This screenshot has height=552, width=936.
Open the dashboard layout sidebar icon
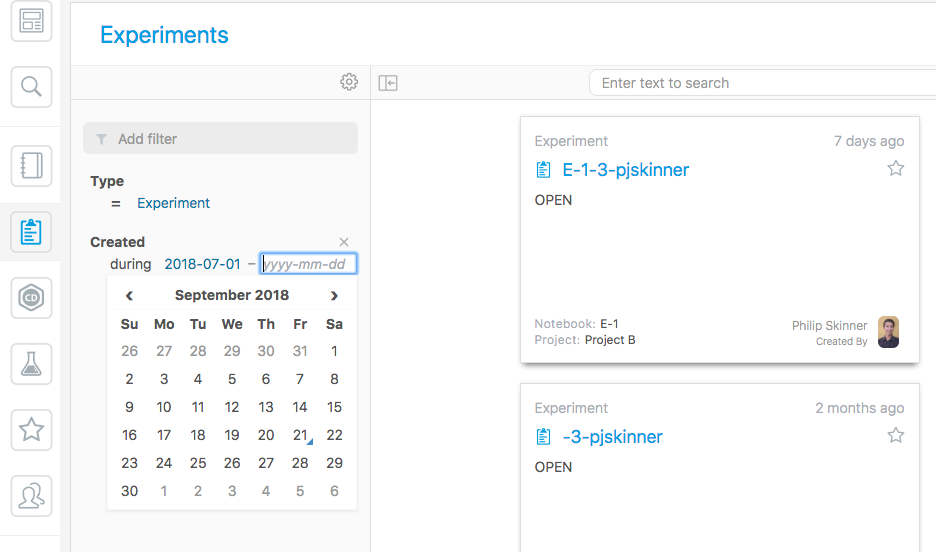(x=31, y=20)
